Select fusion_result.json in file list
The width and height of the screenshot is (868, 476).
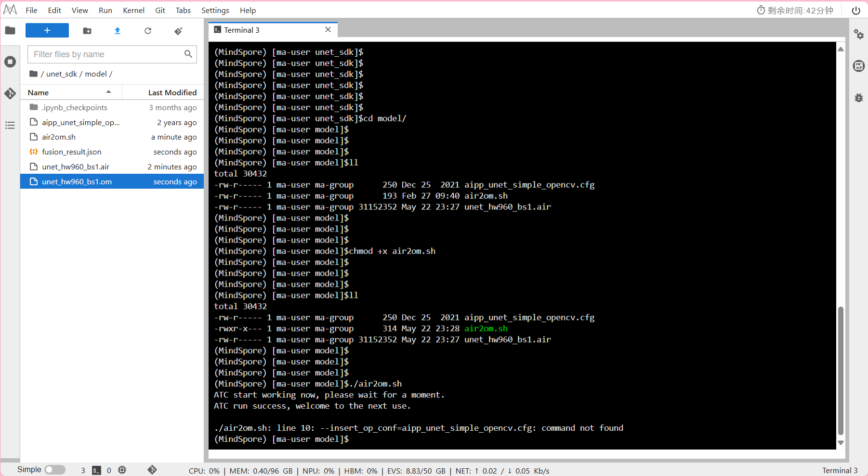(112, 152)
